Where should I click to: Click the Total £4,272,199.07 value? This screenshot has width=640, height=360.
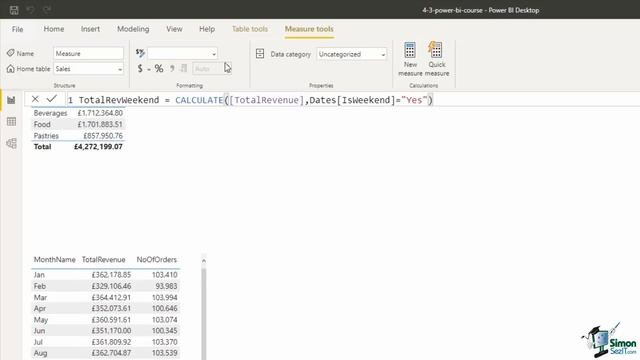click(98, 147)
